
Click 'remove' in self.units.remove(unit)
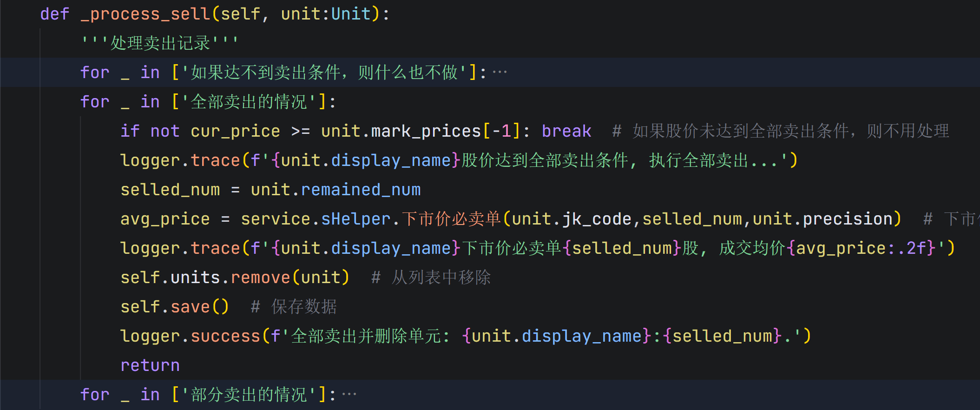point(261,278)
